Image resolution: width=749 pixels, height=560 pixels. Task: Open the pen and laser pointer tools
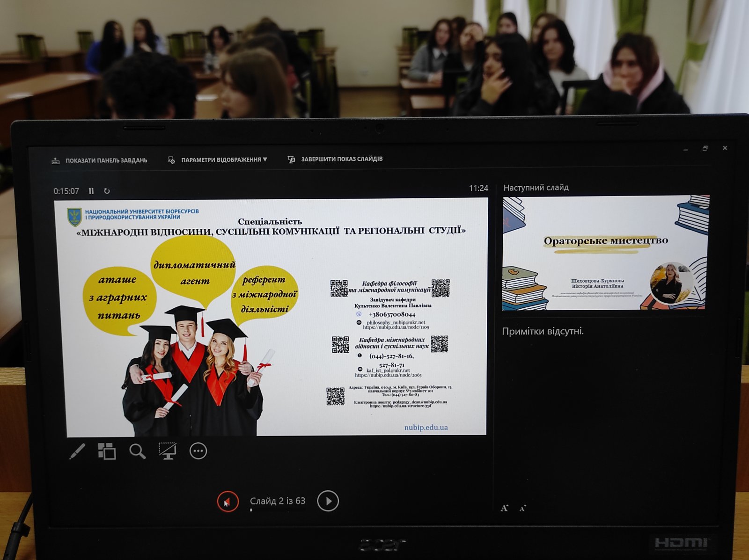(x=77, y=451)
